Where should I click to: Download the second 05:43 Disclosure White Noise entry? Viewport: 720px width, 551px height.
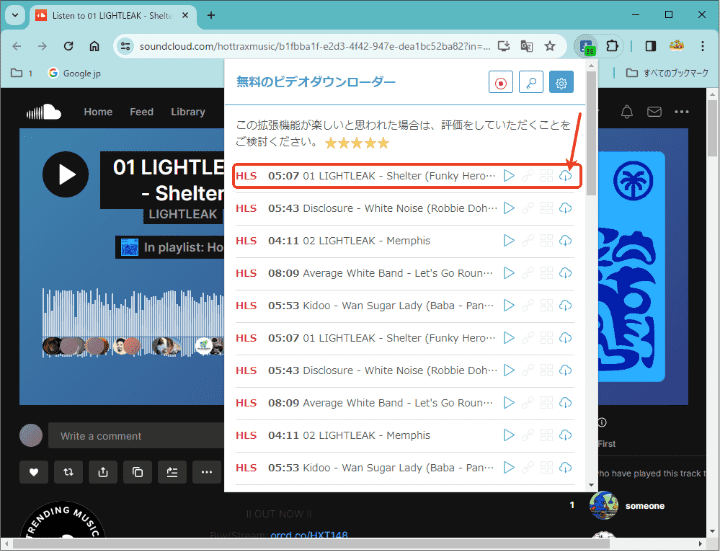pyautogui.click(x=565, y=370)
